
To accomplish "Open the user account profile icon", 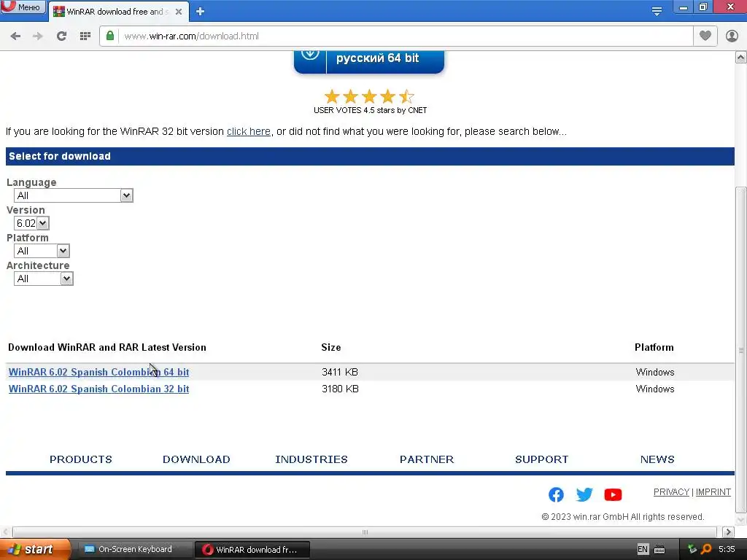I will pyautogui.click(x=732, y=36).
